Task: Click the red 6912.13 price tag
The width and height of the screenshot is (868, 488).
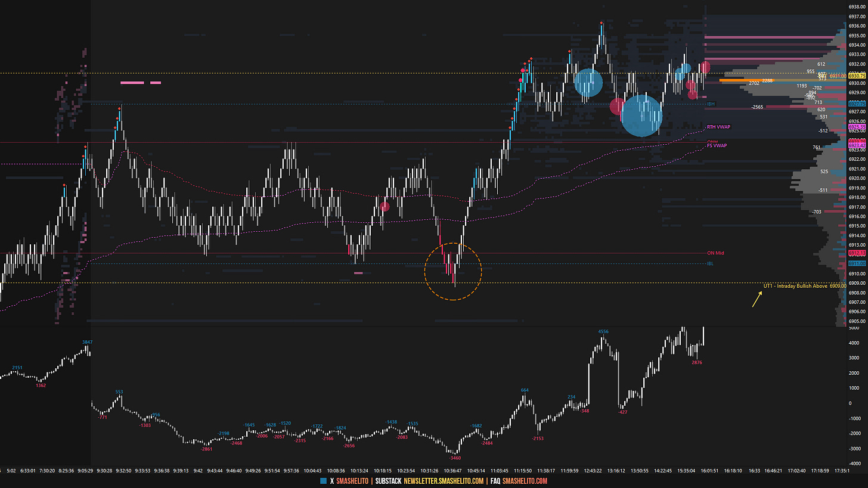Action: pyautogui.click(x=857, y=253)
